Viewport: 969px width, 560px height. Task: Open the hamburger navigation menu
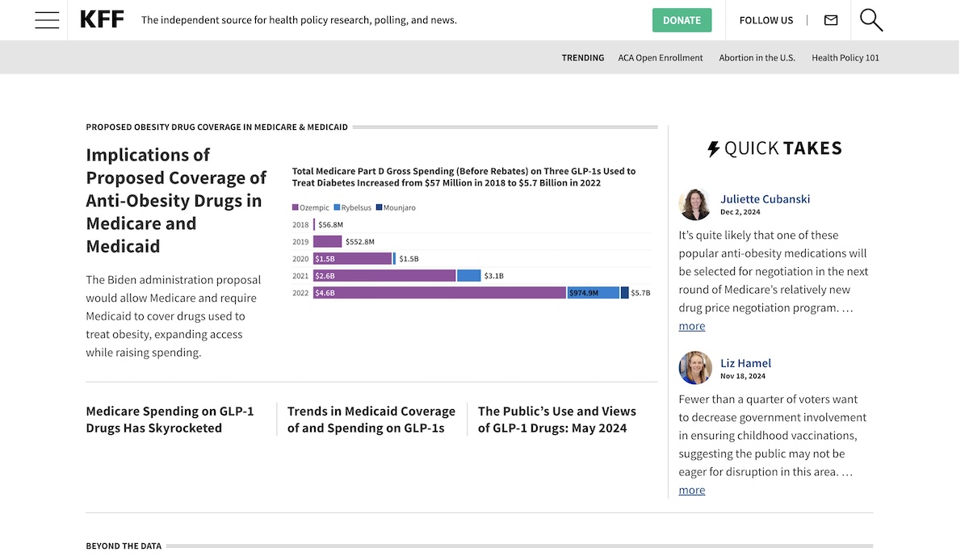[x=47, y=20]
